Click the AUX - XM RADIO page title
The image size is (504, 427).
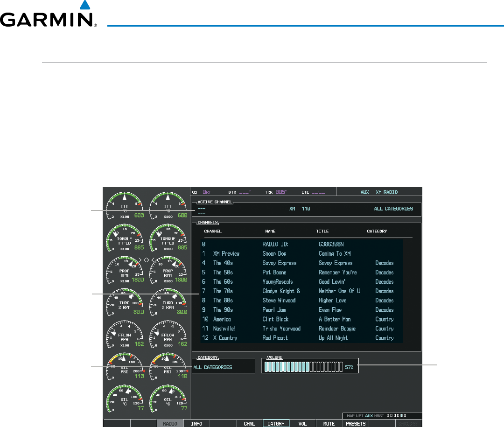point(379,192)
